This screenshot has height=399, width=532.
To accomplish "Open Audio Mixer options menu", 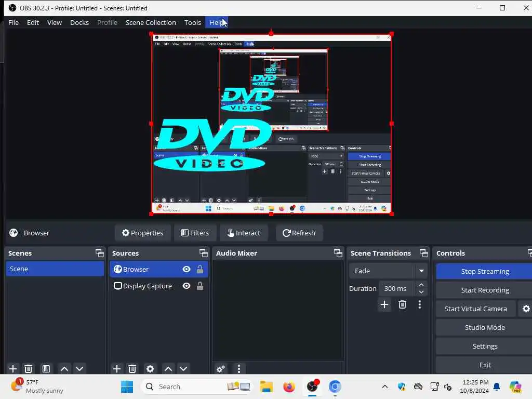I will (239, 369).
